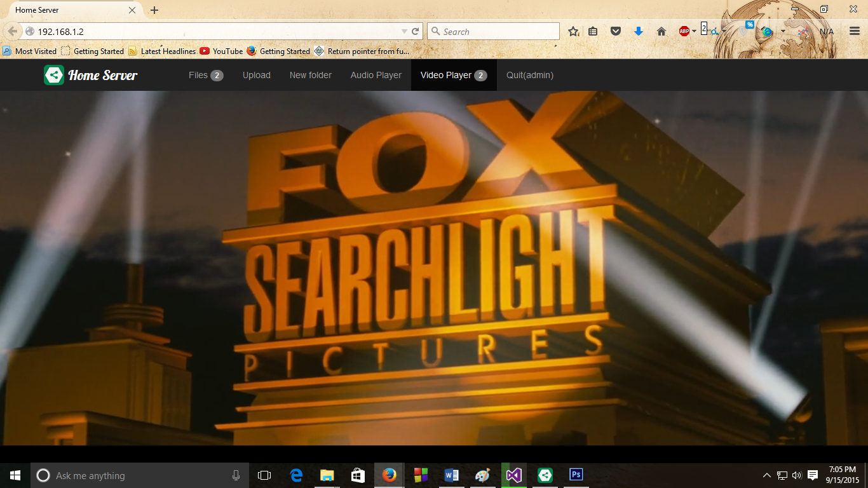
Task: Select the Video Player tab
Action: pyautogui.click(x=454, y=75)
